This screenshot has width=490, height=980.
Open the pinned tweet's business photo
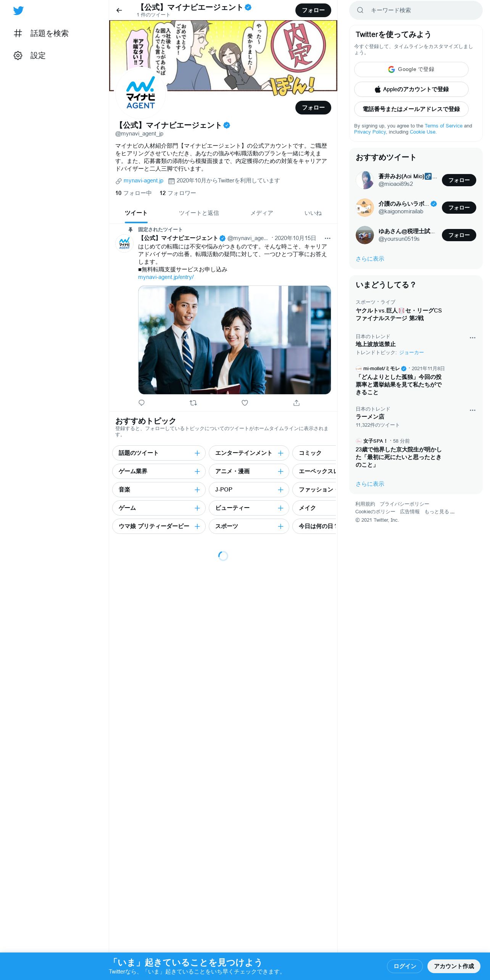234,340
